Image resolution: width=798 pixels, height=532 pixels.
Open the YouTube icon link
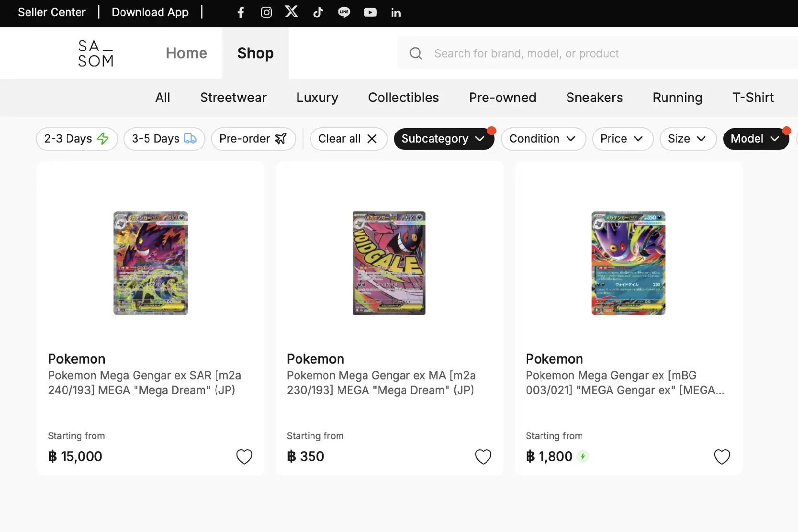pos(370,12)
